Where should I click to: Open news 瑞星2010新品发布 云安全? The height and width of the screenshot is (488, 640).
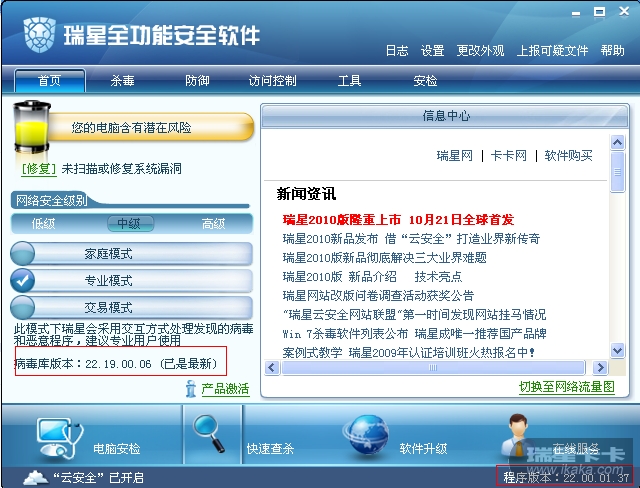(x=411, y=239)
